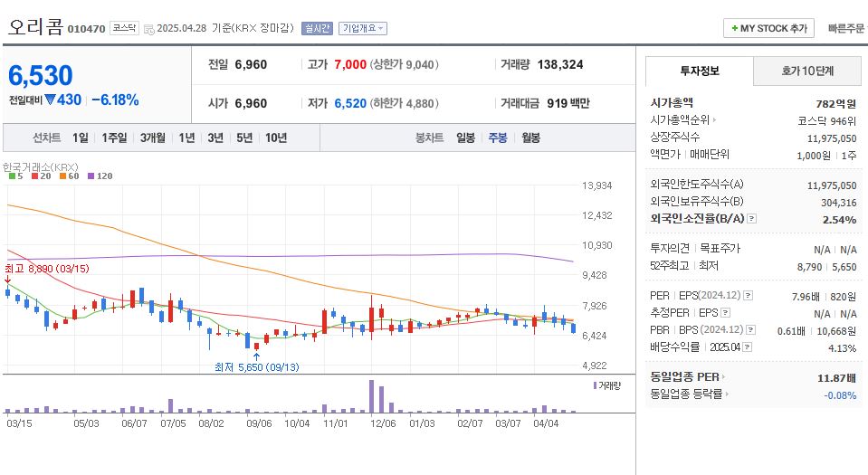Click the 거래대금 919 백만 value
This screenshot has height=475, width=868.
[x=568, y=103]
